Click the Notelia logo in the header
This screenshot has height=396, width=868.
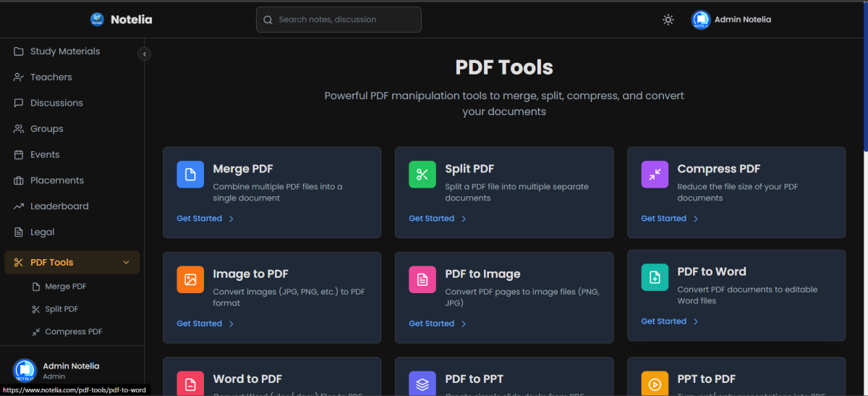pos(121,20)
